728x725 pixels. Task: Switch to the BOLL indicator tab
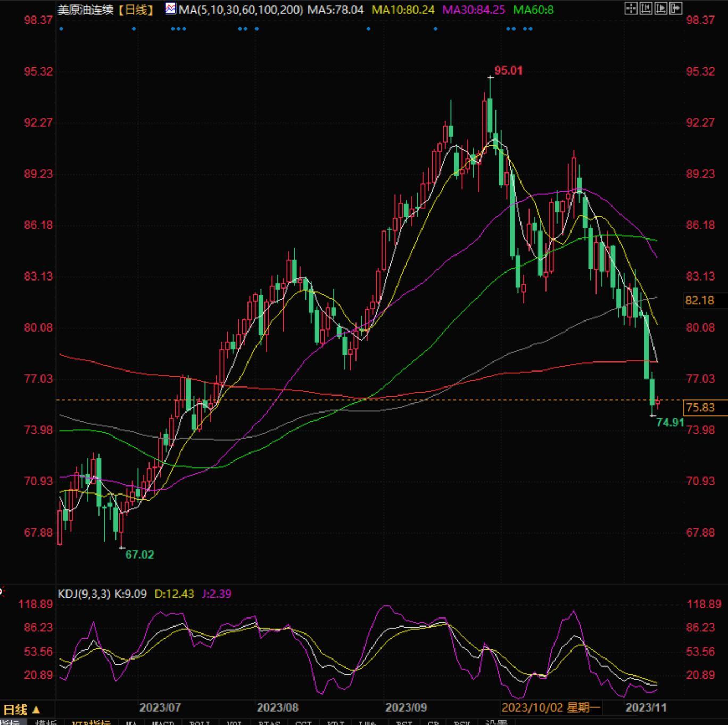point(200,723)
